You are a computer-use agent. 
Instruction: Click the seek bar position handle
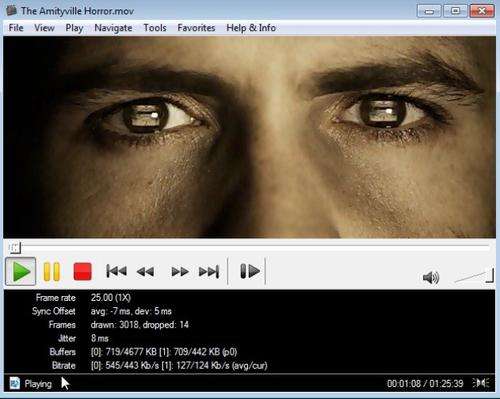pyautogui.click(x=15, y=247)
